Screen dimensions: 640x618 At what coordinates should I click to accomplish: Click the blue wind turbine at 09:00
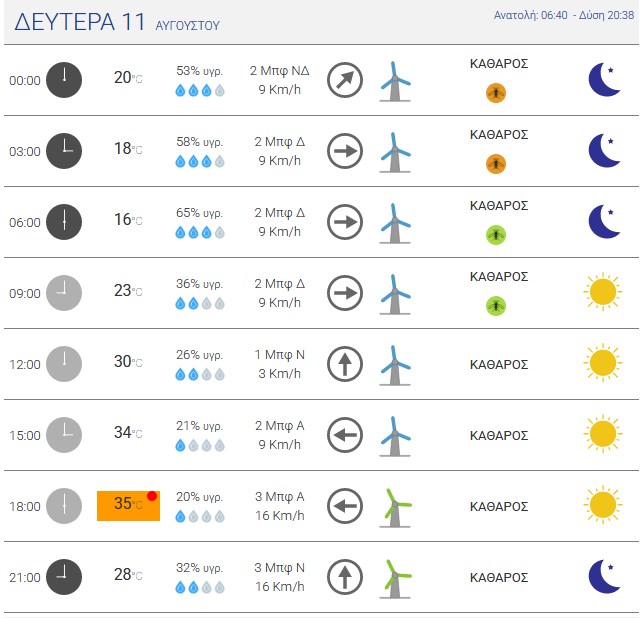[x=395, y=294]
